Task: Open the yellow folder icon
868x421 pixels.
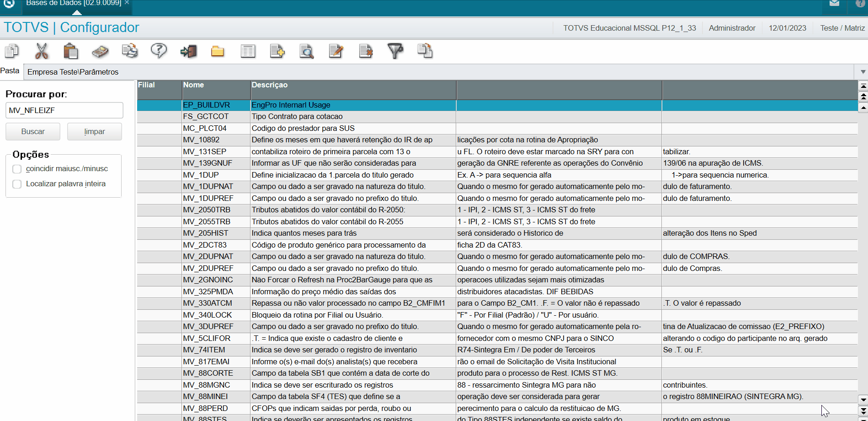Action: pyautogui.click(x=218, y=51)
